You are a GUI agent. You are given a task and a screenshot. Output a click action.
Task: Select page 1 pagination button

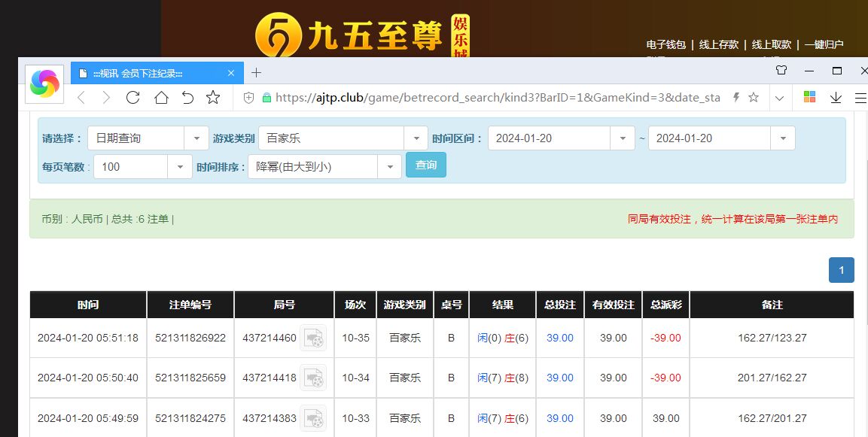tap(841, 270)
